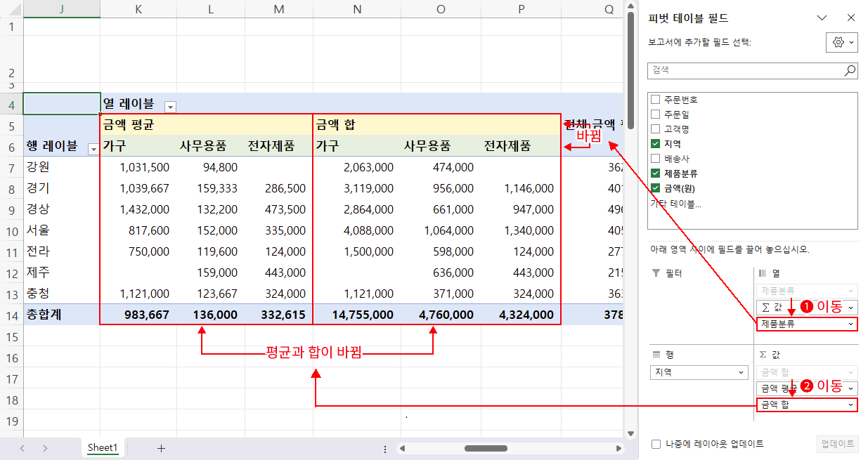Check the 주문번호 field checkbox
The image size is (868, 460).
[x=656, y=100]
